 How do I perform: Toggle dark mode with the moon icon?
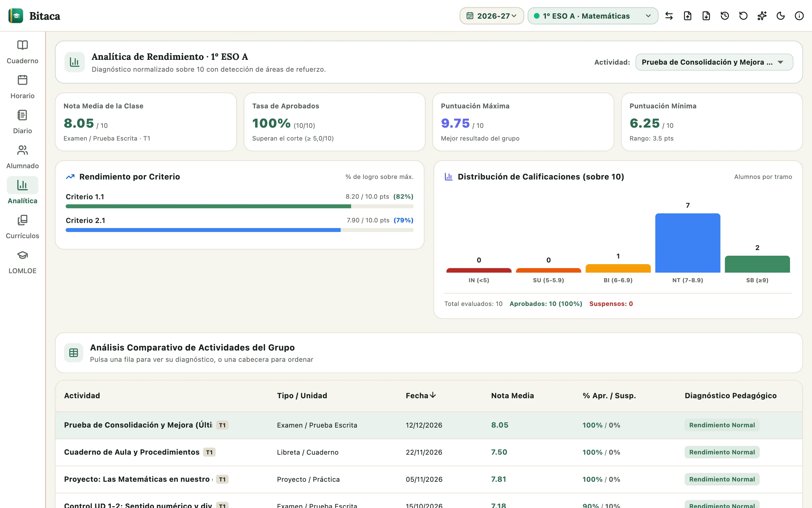coord(780,16)
